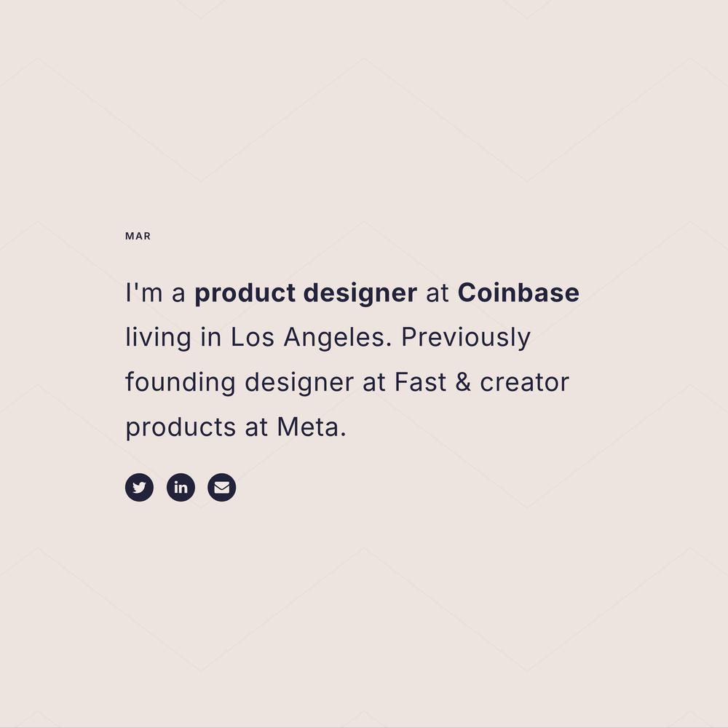The width and height of the screenshot is (728, 728).
Task: Select the word 'founding'
Action: pyautogui.click(x=180, y=382)
